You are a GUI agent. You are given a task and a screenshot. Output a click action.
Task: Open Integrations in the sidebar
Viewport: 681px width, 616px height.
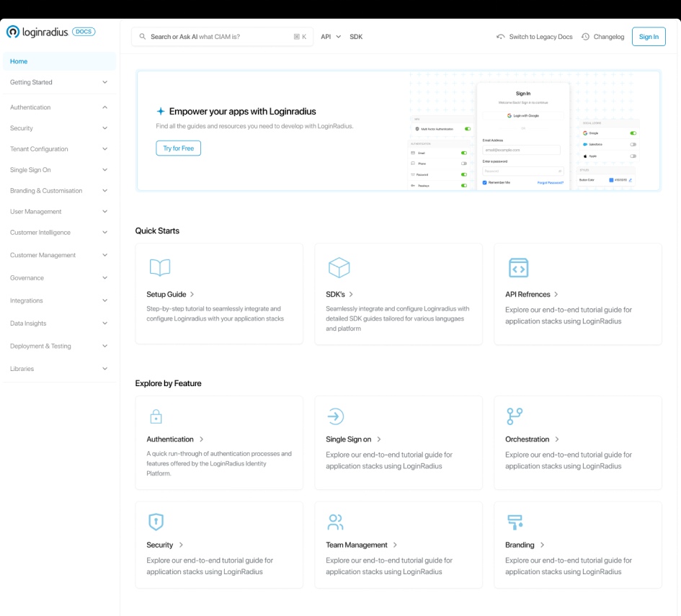click(x=59, y=300)
